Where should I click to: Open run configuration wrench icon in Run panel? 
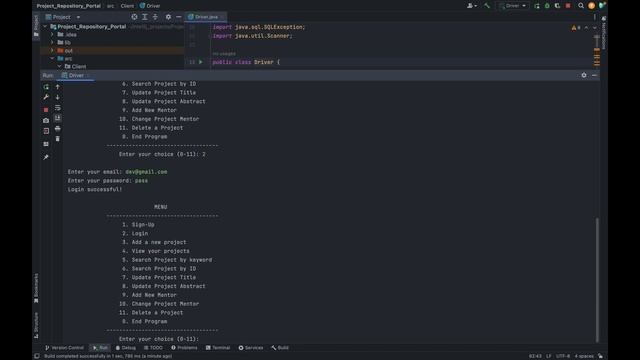[46, 97]
